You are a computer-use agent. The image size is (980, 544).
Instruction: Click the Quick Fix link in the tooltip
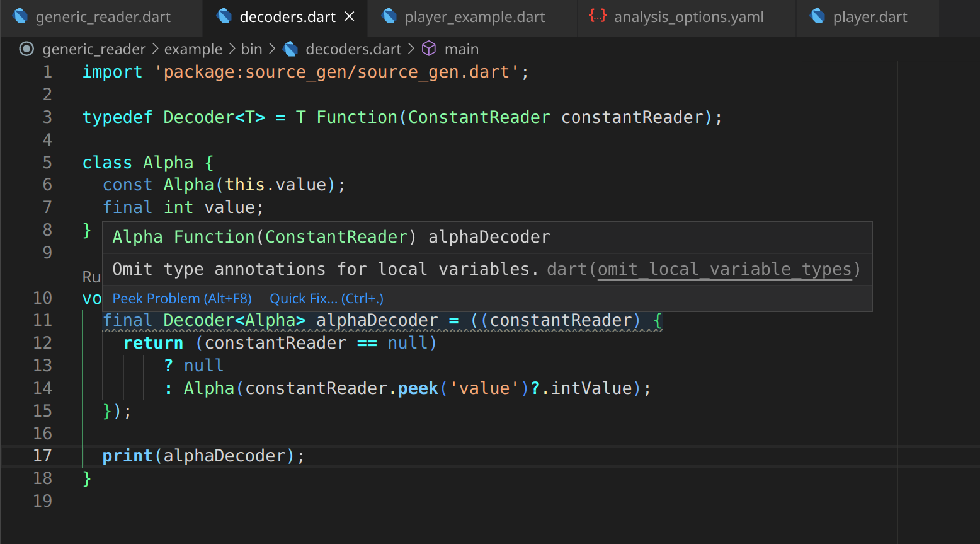coord(326,298)
